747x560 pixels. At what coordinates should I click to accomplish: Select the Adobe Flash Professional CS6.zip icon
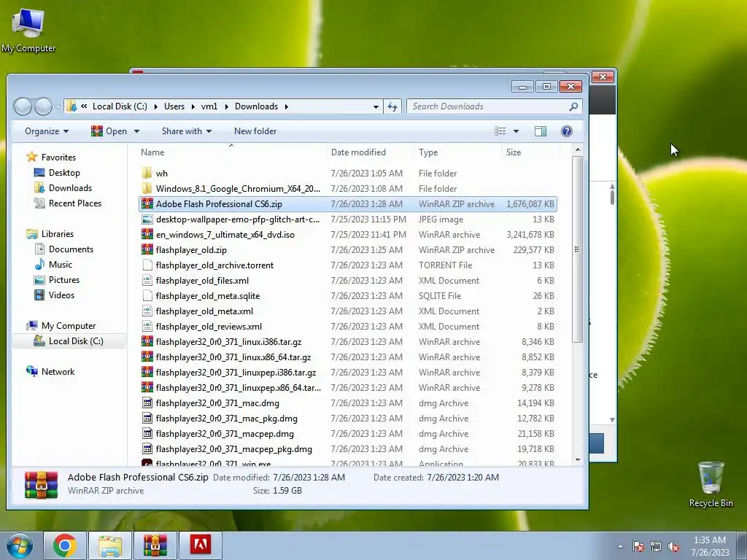(147, 204)
